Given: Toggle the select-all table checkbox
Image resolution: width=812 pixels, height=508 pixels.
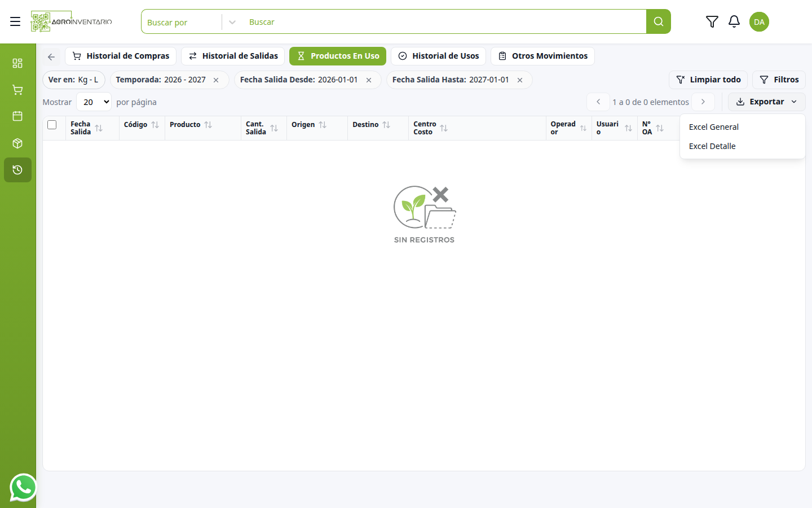Looking at the screenshot, I should 52,125.
